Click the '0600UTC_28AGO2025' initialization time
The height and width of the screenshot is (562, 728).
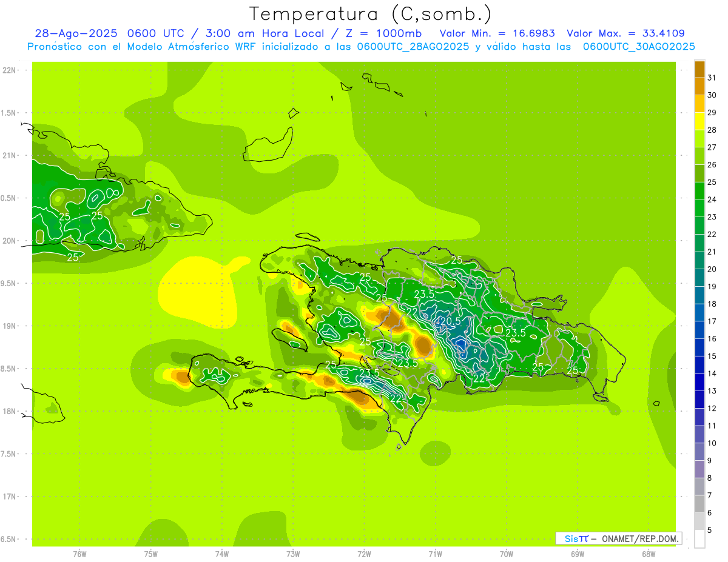click(413, 47)
